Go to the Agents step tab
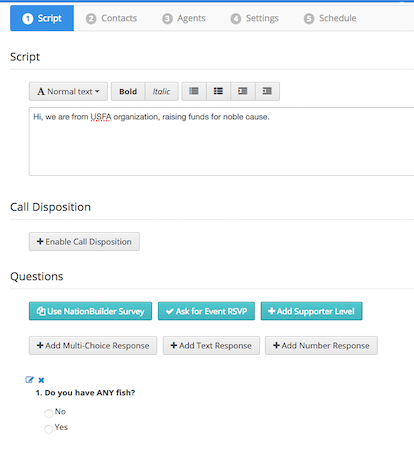 184,18
